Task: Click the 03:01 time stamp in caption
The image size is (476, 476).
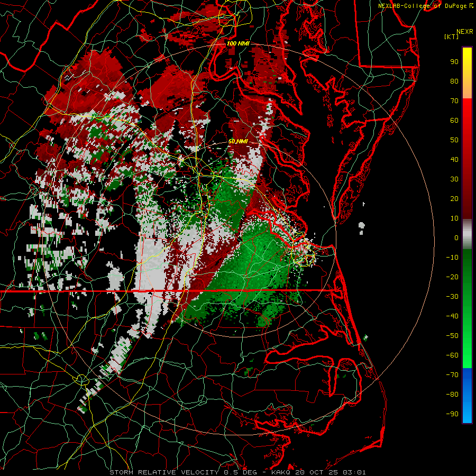Action: tap(354, 472)
